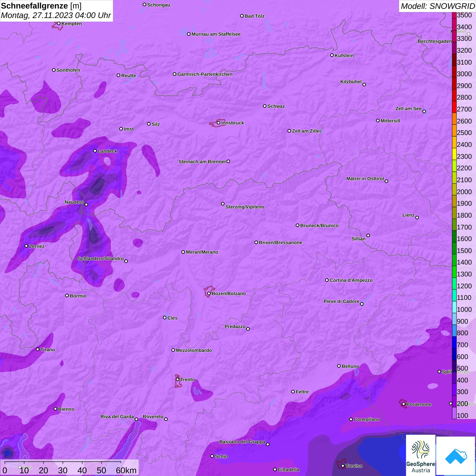This screenshot has height=476, width=476.
Task: Click the 'Zell am See' label
Action: [x=408, y=108]
